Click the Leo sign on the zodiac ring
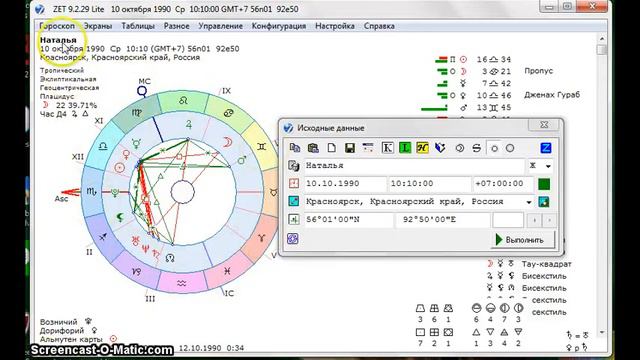Image resolution: width=640 pixels, height=360 pixels. click(x=183, y=100)
